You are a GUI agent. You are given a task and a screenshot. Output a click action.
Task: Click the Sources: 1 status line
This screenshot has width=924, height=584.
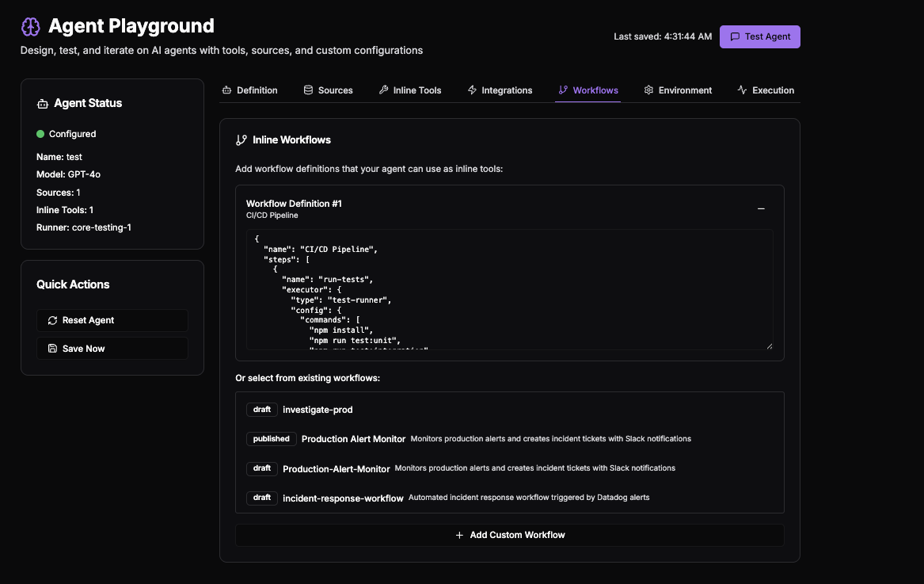pyautogui.click(x=59, y=193)
